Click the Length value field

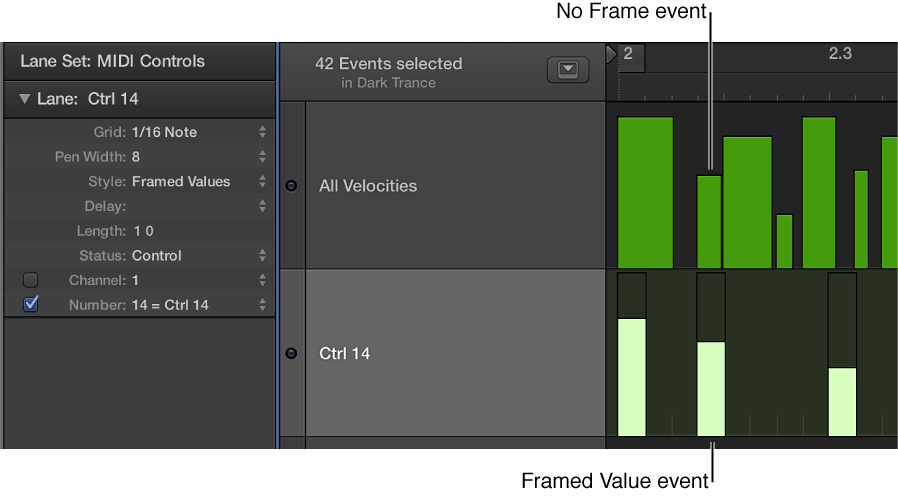pos(144,231)
